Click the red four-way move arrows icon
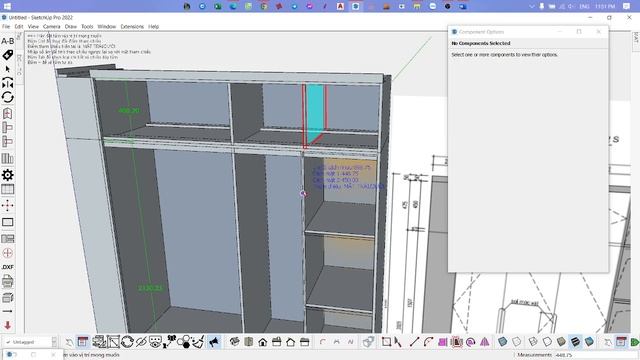640x360 pixels. coord(7,205)
